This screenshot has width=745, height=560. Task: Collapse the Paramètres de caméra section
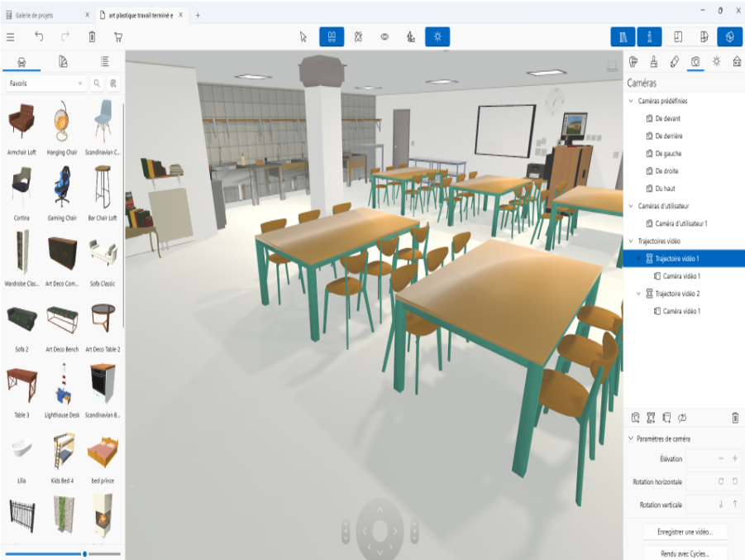tap(632, 438)
